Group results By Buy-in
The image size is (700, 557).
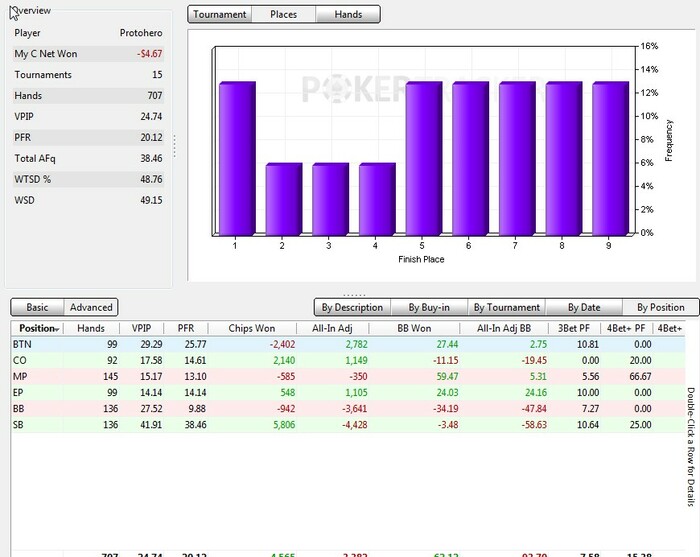(x=429, y=307)
